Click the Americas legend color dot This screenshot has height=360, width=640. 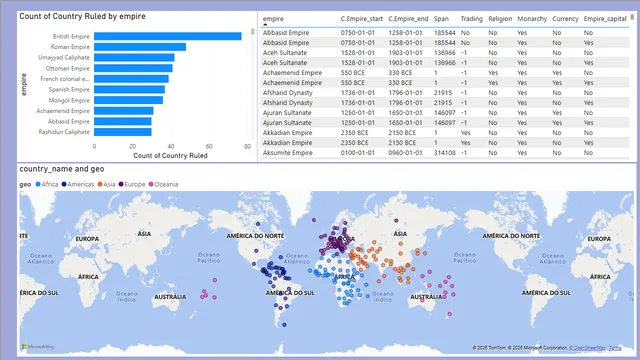[64, 184]
